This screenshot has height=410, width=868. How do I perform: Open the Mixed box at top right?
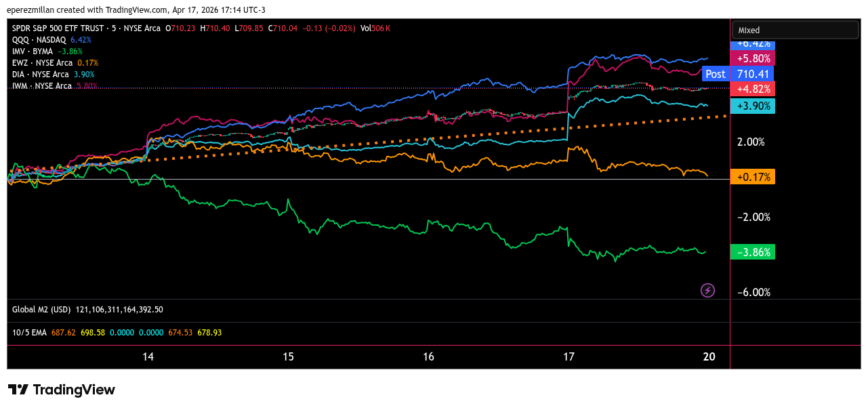(x=794, y=30)
